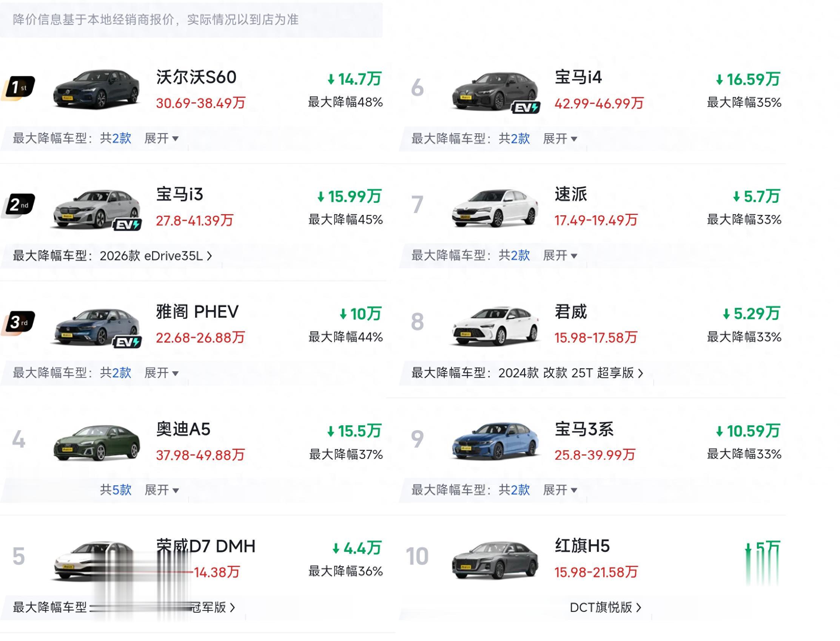Viewport: 840px width, 641px height.
Task: Expand 奥迪A5 list of 5 models
Action: [x=162, y=490]
